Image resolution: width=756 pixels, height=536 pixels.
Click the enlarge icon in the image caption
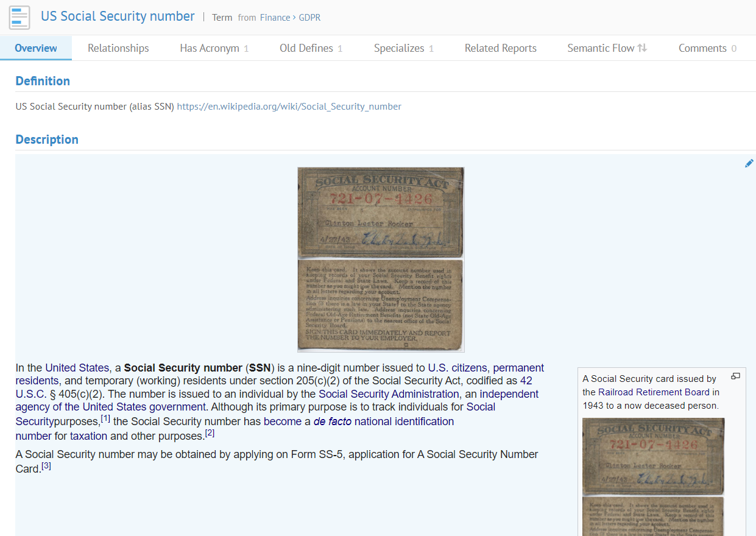point(735,376)
